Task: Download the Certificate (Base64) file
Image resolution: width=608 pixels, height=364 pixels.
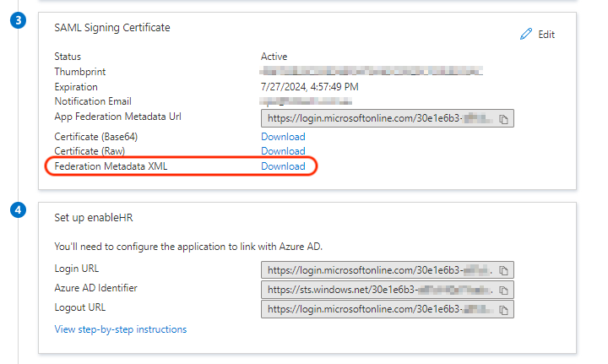Action: click(283, 137)
